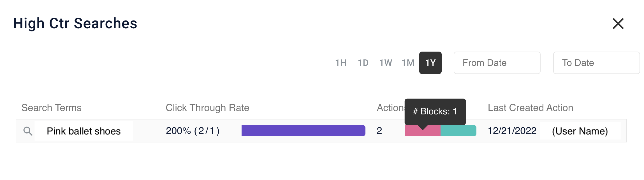
Task: Select the active 1Y time filter
Action: pyautogui.click(x=431, y=63)
